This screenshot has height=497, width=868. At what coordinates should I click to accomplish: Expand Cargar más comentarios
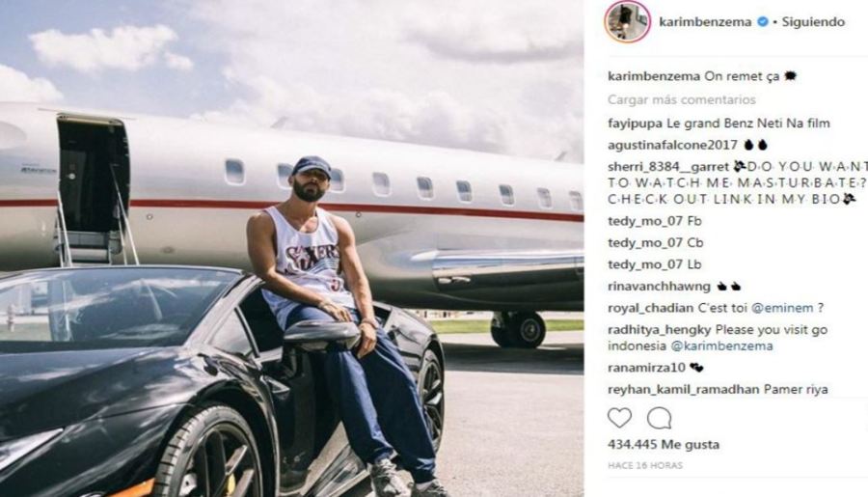(x=682, y=99)
